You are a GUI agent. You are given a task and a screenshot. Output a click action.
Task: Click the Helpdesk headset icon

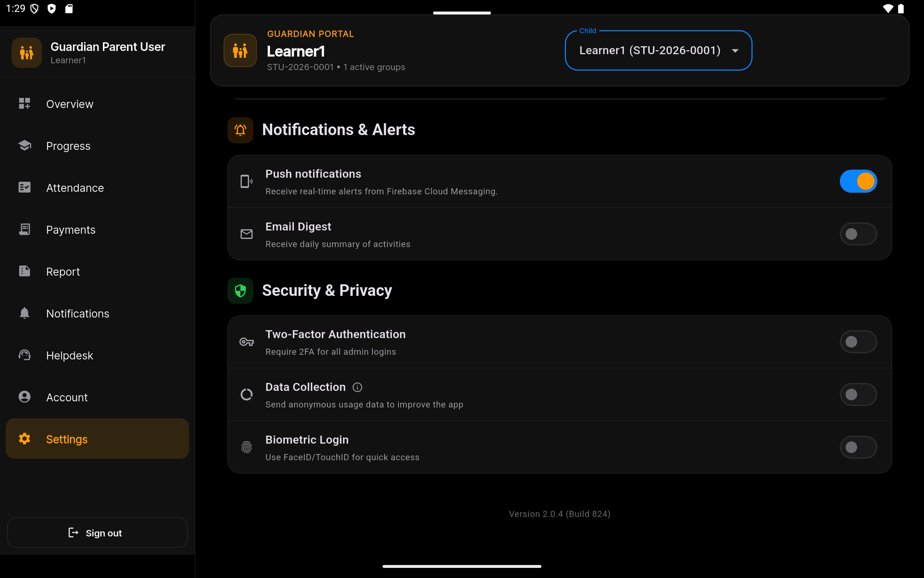click(25, 355)
